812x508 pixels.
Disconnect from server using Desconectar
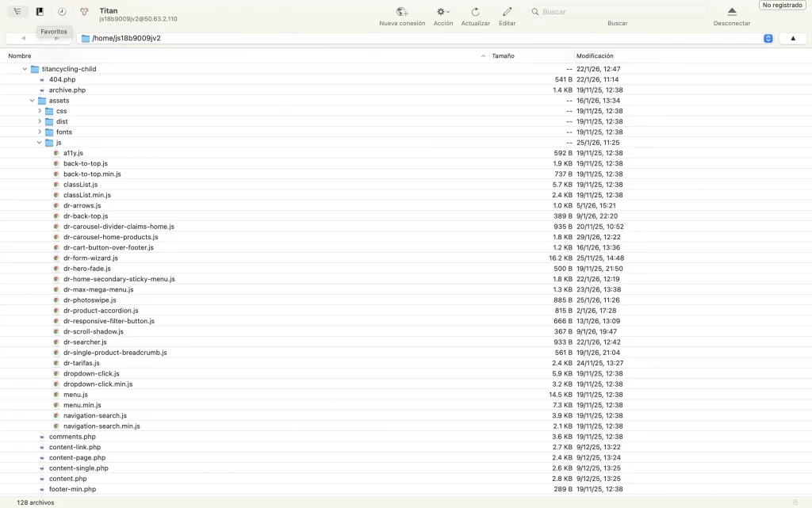pos(731,13)
